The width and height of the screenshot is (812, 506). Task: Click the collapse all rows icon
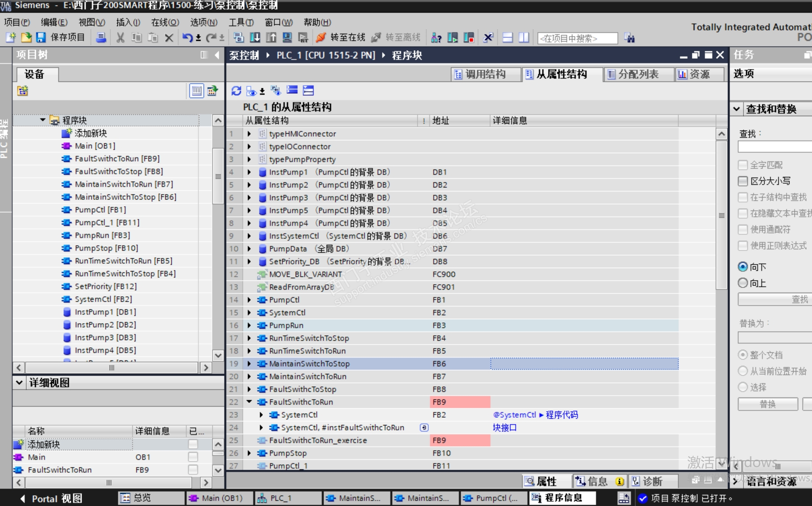[x=292, y=91]
